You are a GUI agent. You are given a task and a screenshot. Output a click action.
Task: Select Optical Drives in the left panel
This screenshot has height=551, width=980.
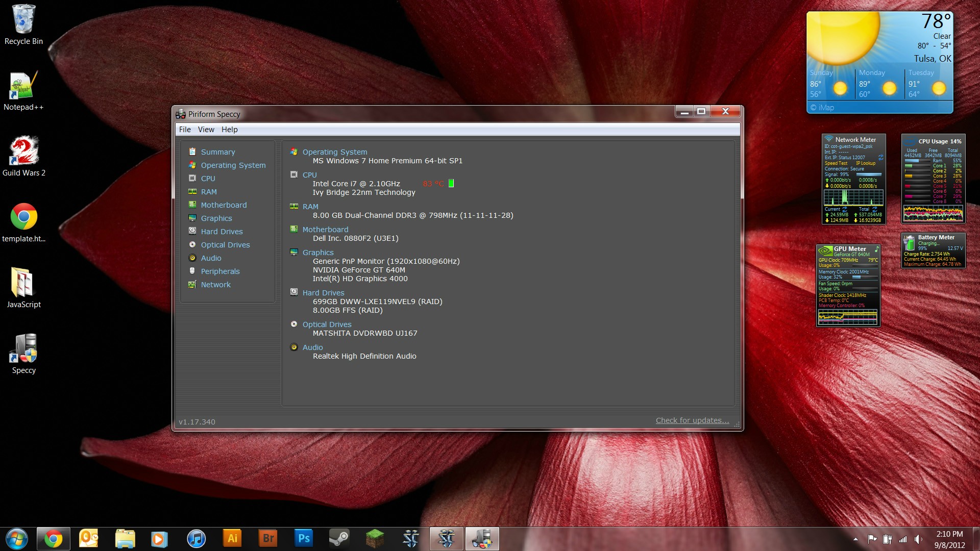(225, 245)
